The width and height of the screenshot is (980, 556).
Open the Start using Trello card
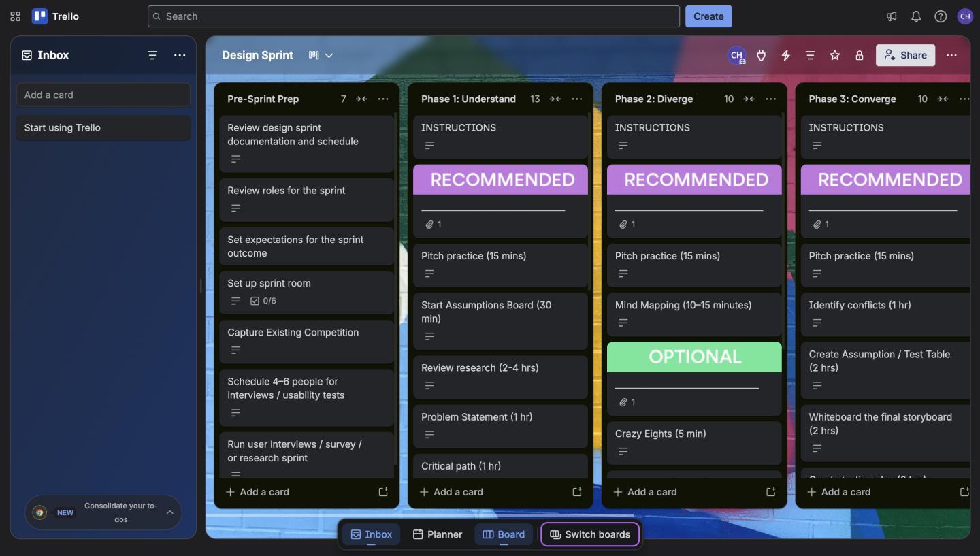[103, 127]
